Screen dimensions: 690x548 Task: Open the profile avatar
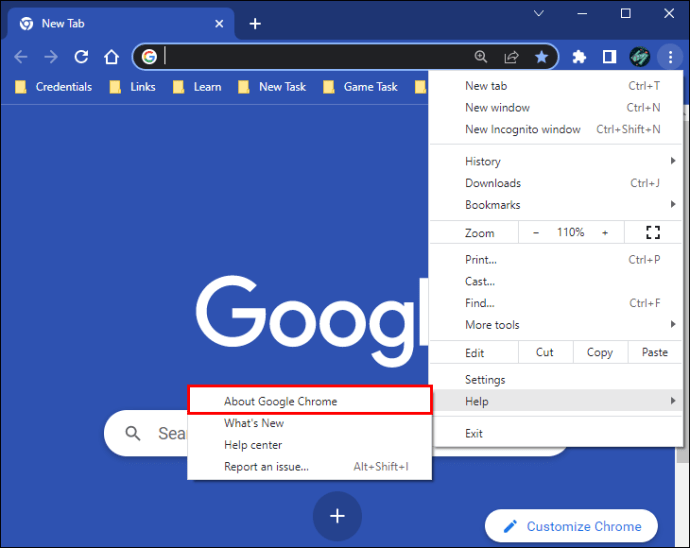639,57
